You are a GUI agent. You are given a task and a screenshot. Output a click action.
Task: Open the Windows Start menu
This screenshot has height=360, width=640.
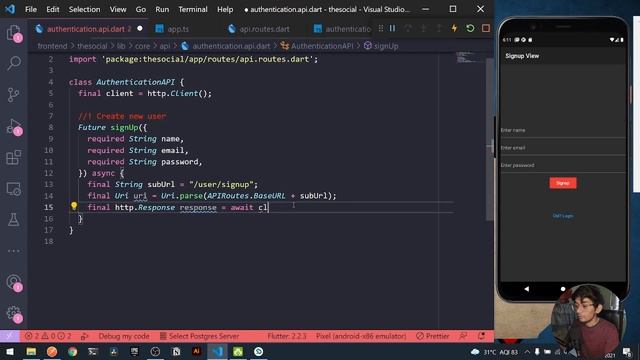point(10,351)
